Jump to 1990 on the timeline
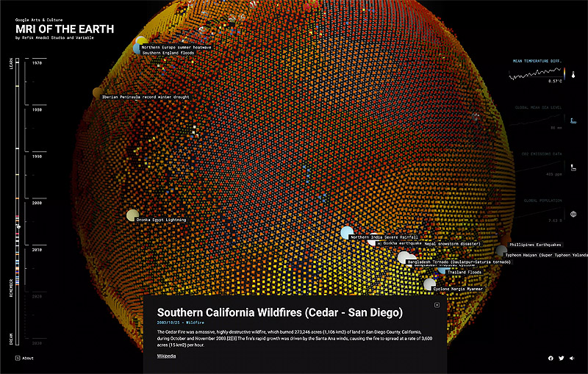This screenshot has height=374, width=588. (37, 157)
